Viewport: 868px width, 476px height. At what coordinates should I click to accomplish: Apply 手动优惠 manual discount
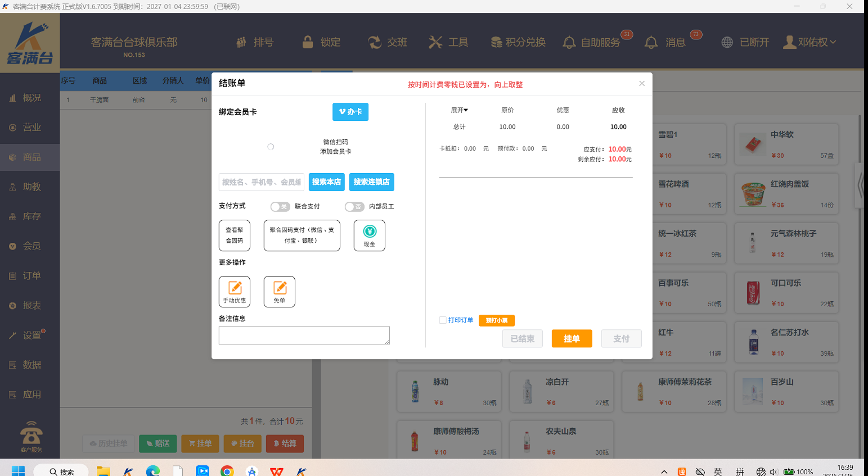click(x=235, y=292)
